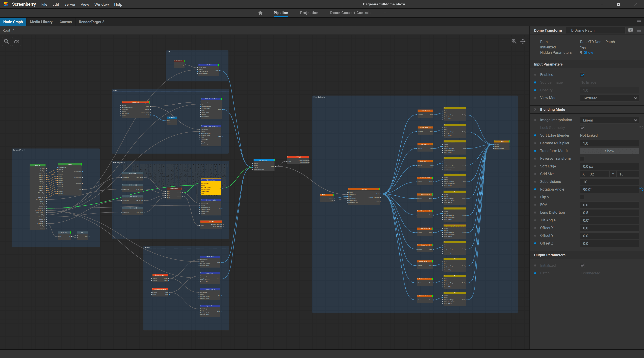
Task: Click the pan/move crosshair icon
Action: tap(523, 41)
